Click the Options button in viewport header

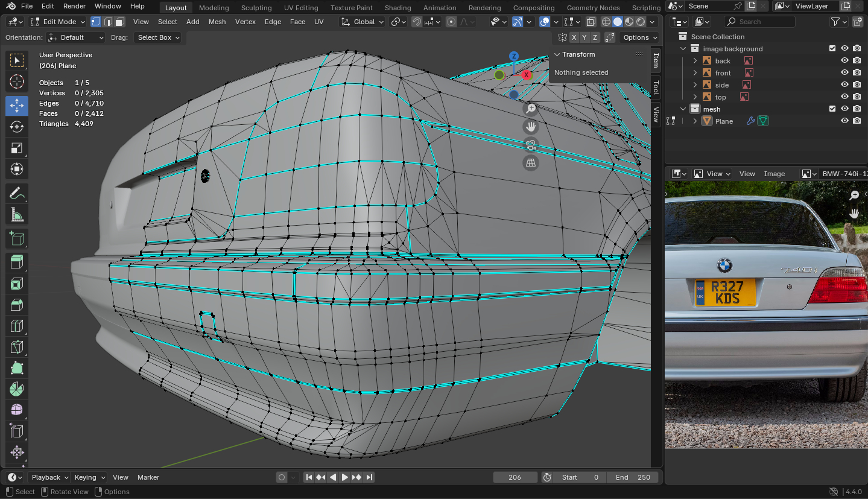[x=639, y=37]
